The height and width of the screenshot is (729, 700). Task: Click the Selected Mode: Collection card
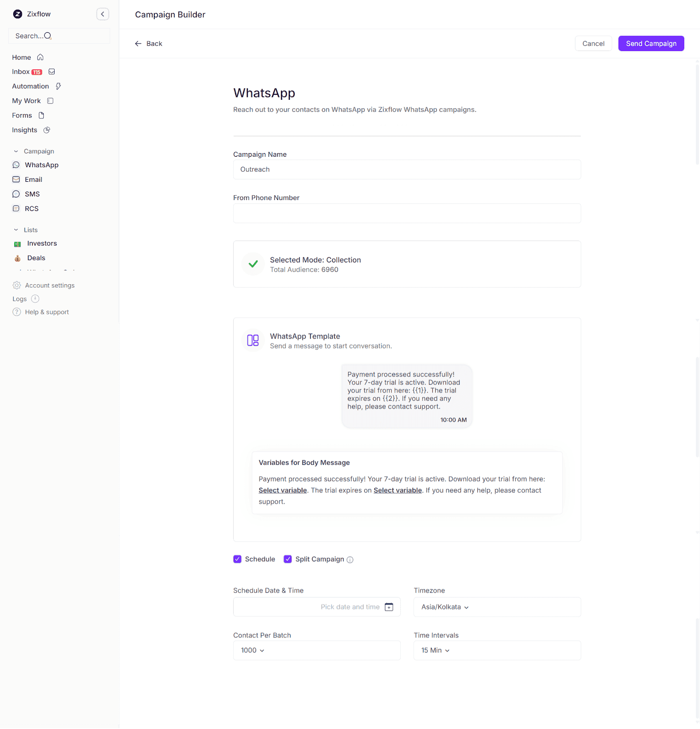(x=407, y=264)
